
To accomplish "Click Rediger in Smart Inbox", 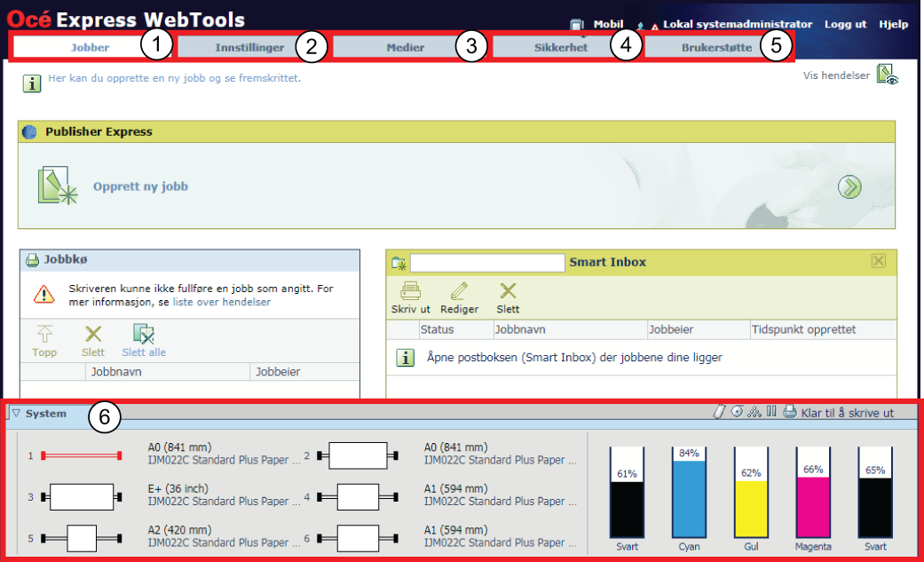I will point(459,297).
